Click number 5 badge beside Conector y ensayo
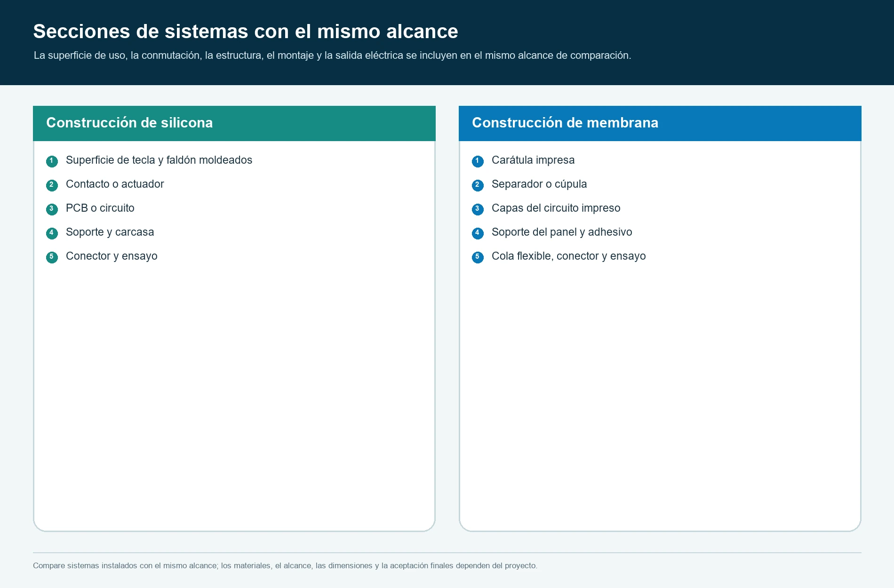894x588 pixels. [x=52, y=257]
